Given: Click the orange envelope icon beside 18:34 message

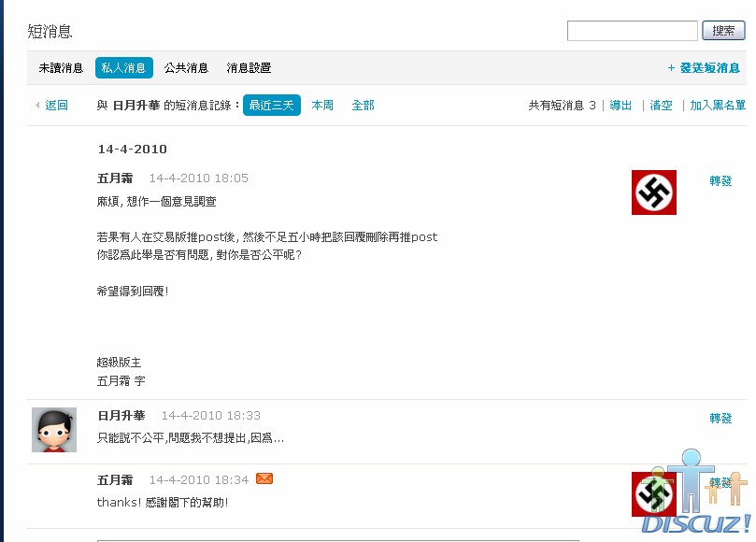Looking at the screenshot, I should pos(264,479).
